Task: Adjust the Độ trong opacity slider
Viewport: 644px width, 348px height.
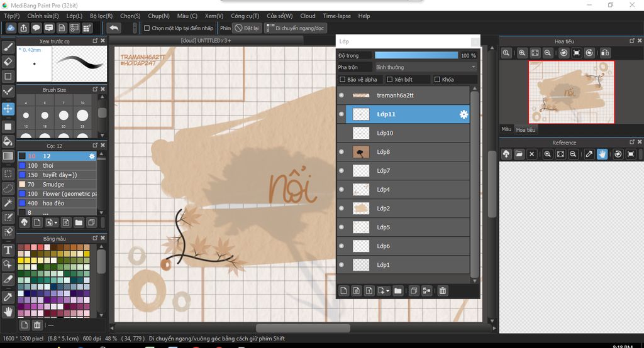Action: pyautogui.click(x=416, y=55)
